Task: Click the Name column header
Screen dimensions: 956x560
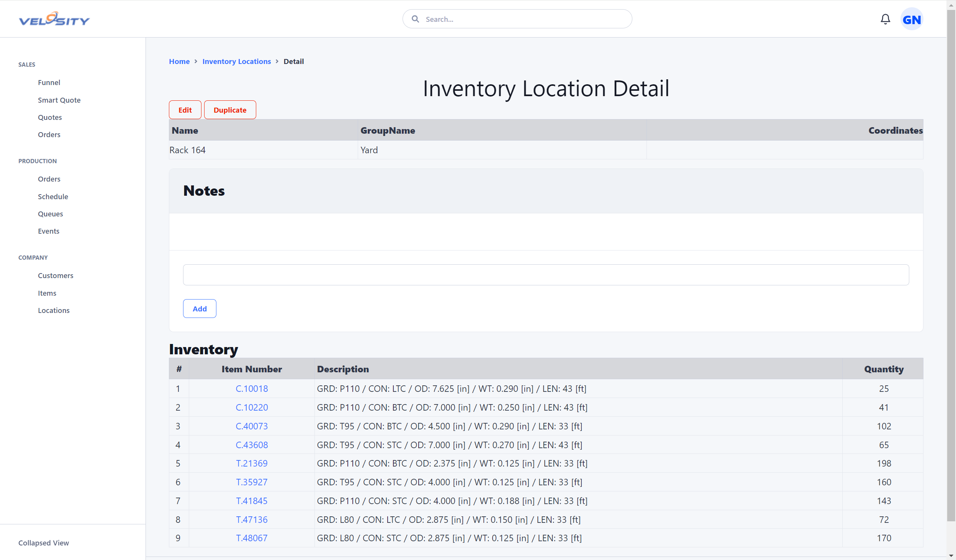Action: (x=263, y=130)
